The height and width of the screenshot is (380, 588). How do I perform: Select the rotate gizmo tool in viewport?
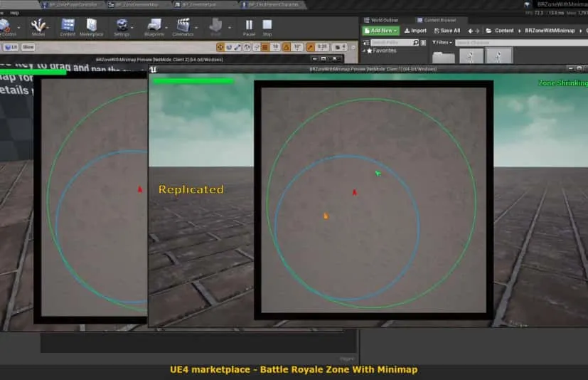pos(229,47)
